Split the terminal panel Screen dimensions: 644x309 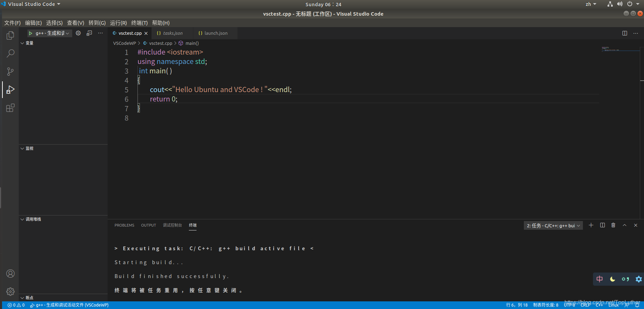[x=602, y=225]
